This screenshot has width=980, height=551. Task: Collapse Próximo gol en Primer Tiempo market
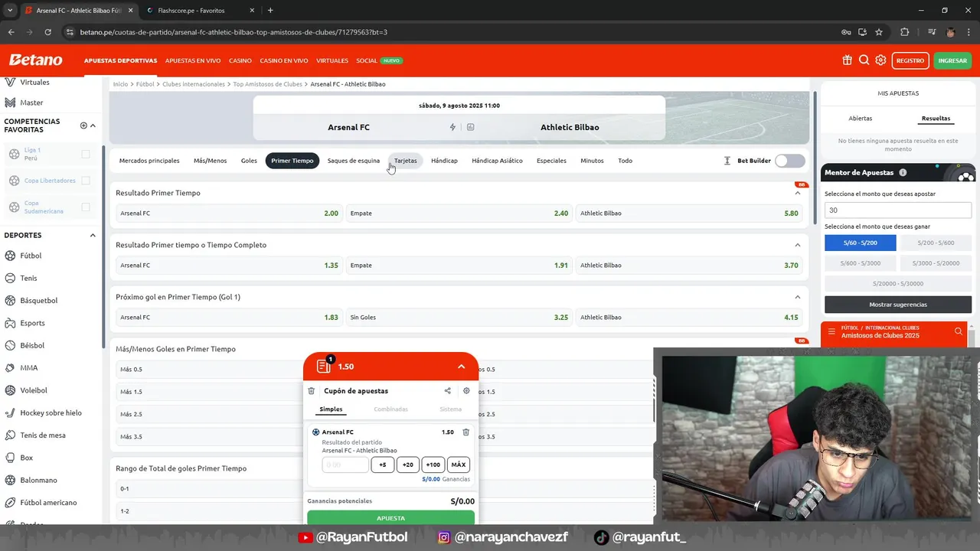tap(797, 297)
